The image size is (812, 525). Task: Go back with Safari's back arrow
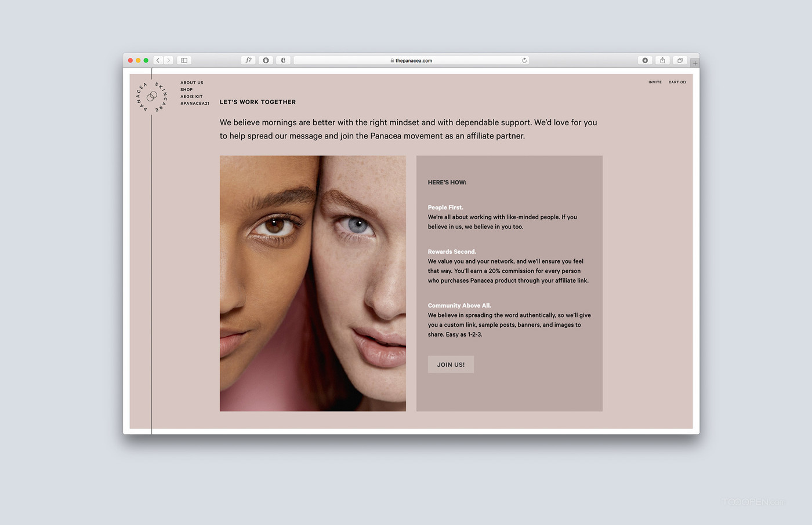pos(158,60)
